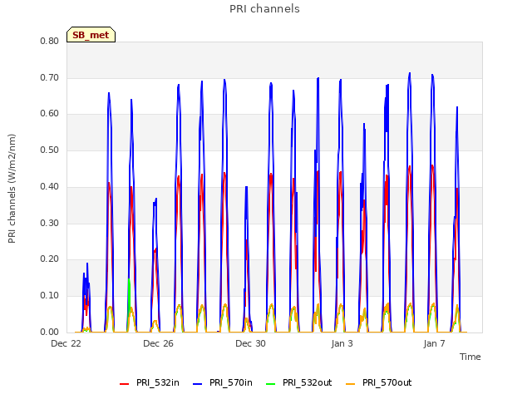Click the Dec 26 x-axis tick label

point(159,343)
